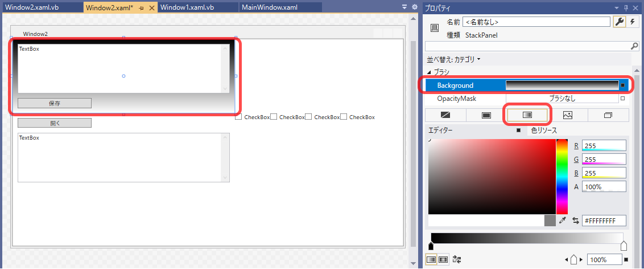Screen dimensions: 644x269
Task: Pick a shade in the color square
Action: coord(492,177)
